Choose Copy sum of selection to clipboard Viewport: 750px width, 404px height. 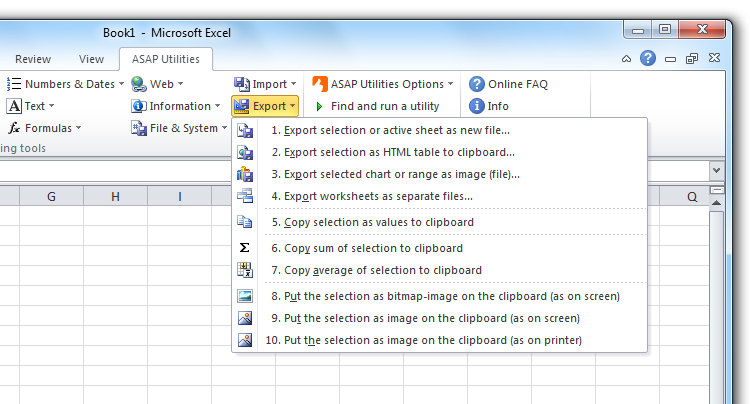(x=440, y=248)
